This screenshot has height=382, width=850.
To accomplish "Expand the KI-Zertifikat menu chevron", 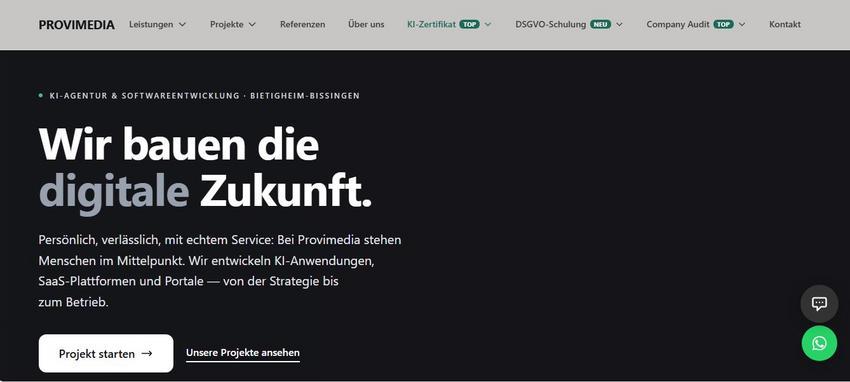I will pos(488,24).
